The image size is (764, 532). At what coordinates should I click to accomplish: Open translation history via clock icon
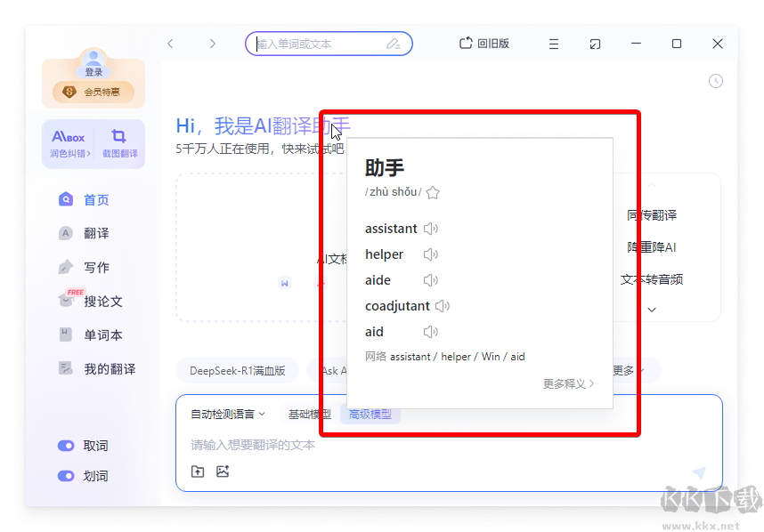(716, 81)
